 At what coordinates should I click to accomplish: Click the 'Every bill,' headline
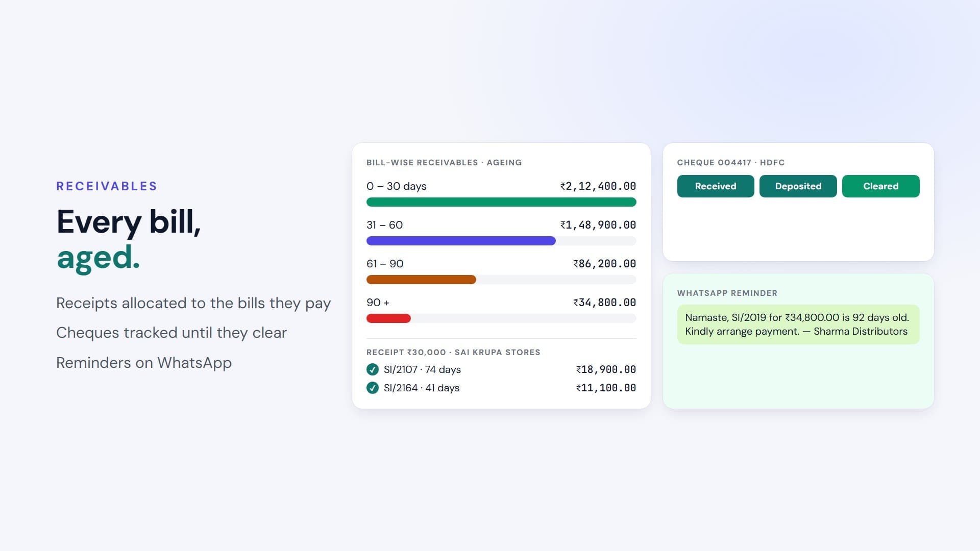129,222
